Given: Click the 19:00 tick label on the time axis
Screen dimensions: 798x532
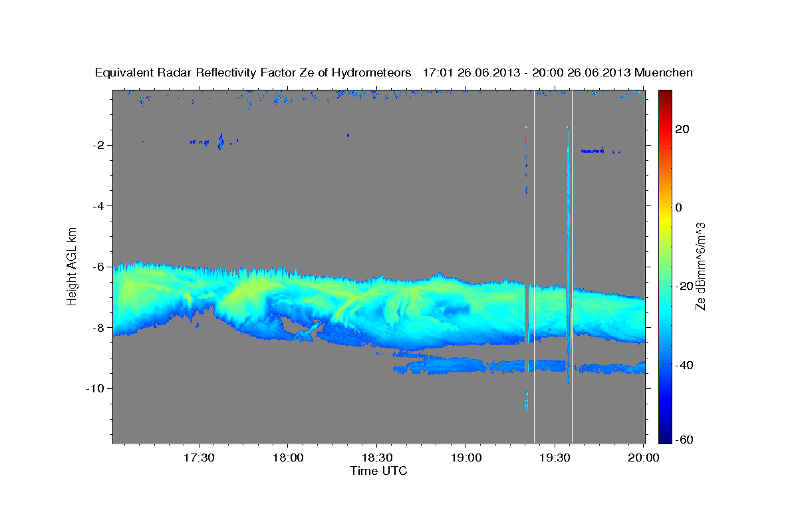Looking at the screenshot, I should click(465, 458).
